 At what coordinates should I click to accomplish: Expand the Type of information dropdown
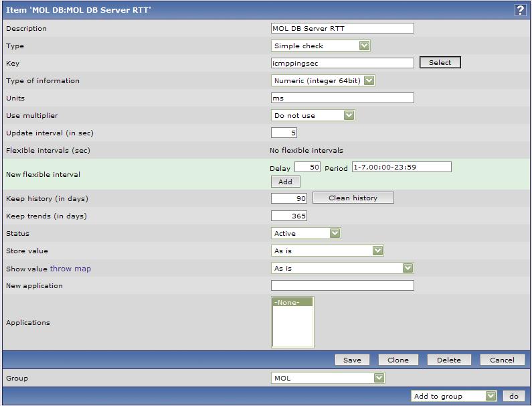click(x=323, y=80)
